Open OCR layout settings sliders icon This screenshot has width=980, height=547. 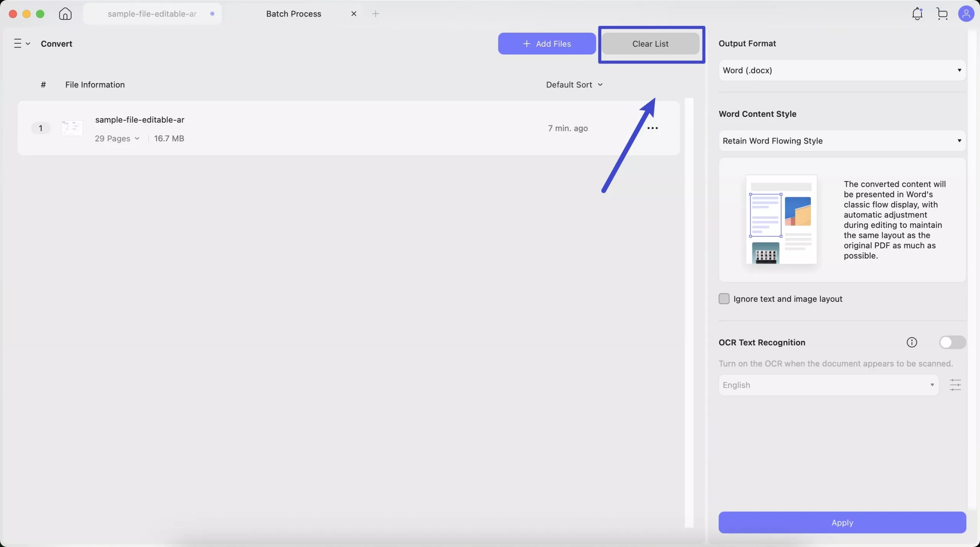tap(955, 385)
